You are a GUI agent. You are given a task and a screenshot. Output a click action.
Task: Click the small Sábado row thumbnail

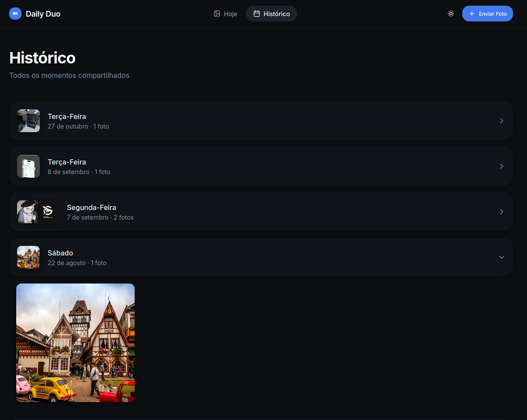[28, 257]
